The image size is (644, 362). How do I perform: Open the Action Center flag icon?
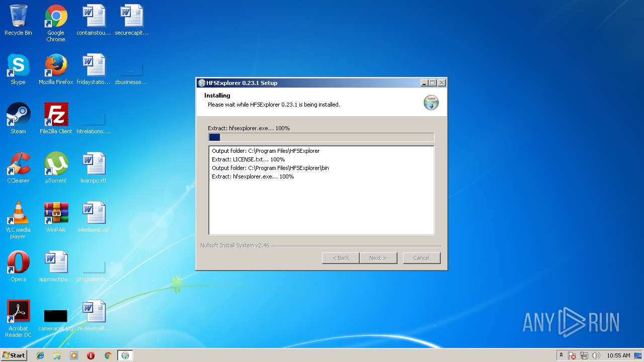tap(573, 355)
